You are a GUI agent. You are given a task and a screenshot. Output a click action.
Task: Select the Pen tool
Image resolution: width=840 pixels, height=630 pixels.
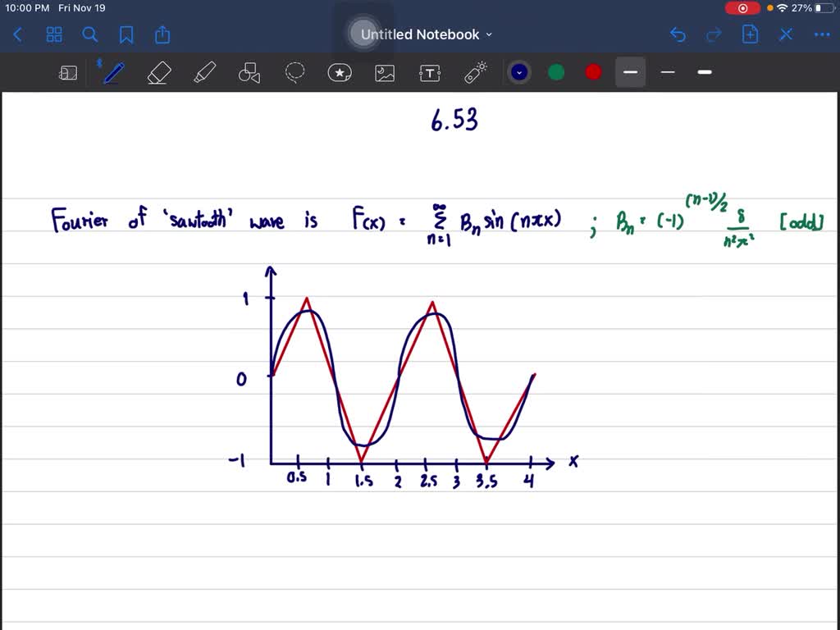click(113, 72)
